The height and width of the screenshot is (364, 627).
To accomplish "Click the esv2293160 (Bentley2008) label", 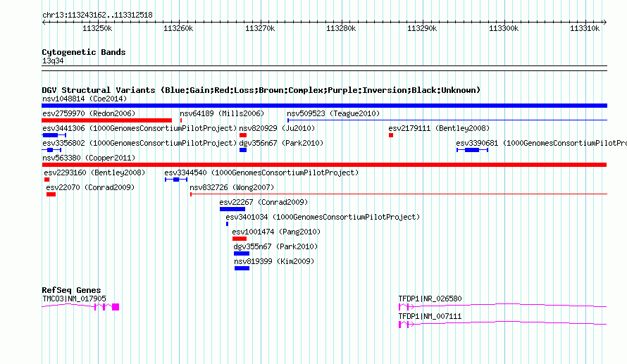I will [x=94, y=172].
